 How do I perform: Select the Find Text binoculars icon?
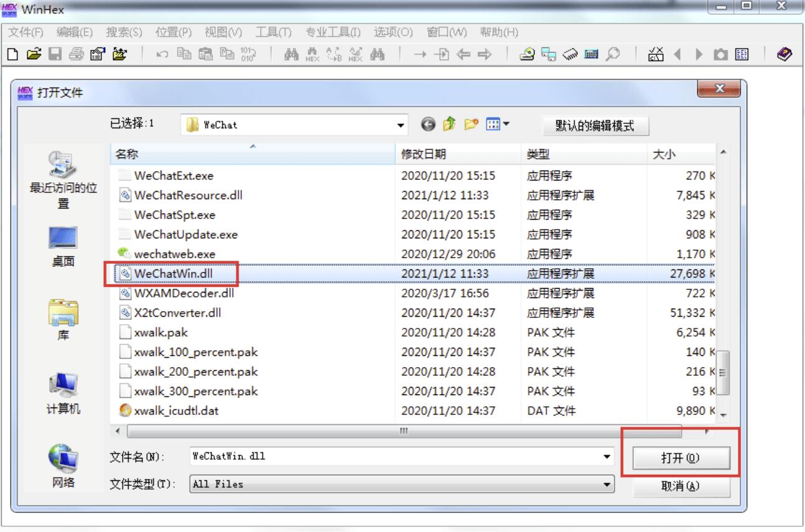pyautogui.click(x=291, y=55)
